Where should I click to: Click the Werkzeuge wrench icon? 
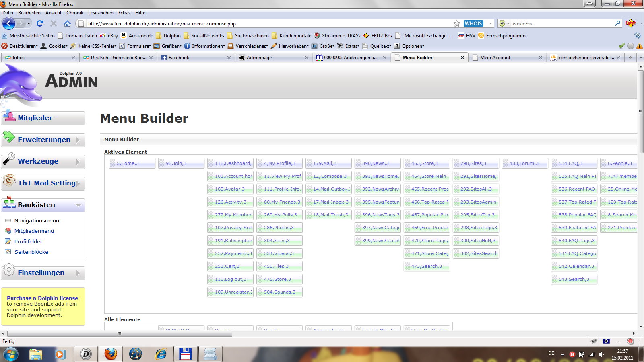click(x=8, y=160)
